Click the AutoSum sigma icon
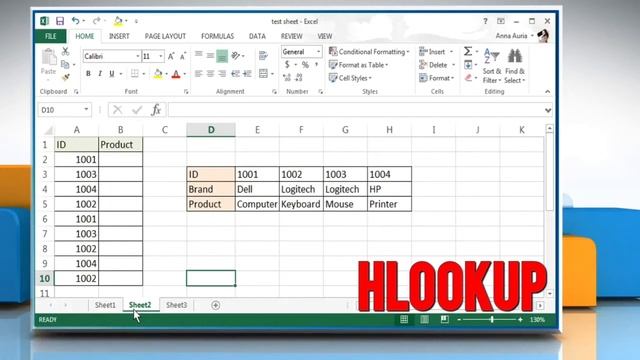 tap(468, 51)
